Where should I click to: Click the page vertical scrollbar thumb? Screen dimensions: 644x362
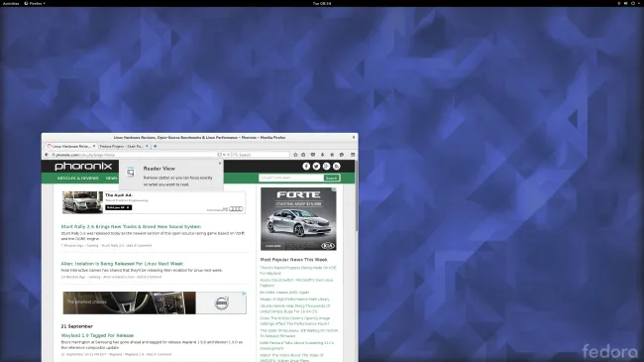tap(356, 195)
